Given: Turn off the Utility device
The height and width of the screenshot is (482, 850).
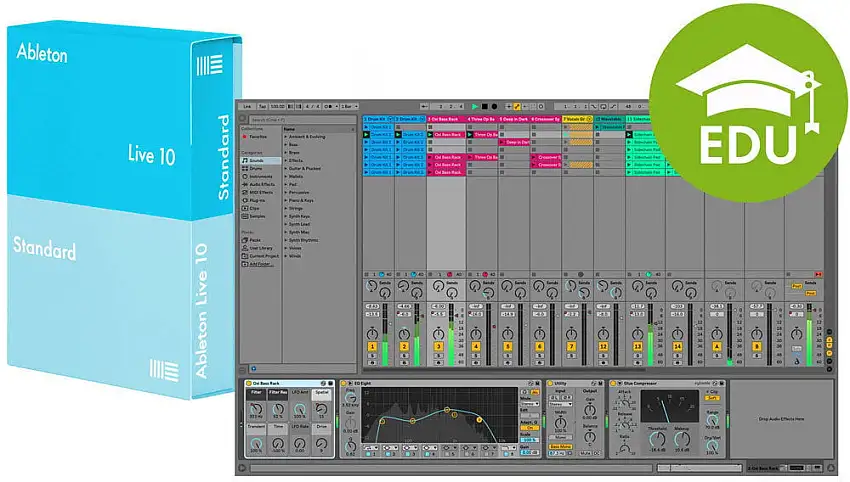Looking at the screenshot, I should [x=550, y=383].
